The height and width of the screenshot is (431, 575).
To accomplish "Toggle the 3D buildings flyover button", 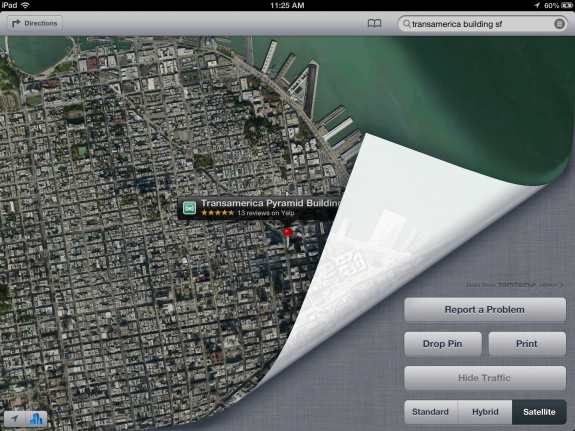I will (36, 419).
